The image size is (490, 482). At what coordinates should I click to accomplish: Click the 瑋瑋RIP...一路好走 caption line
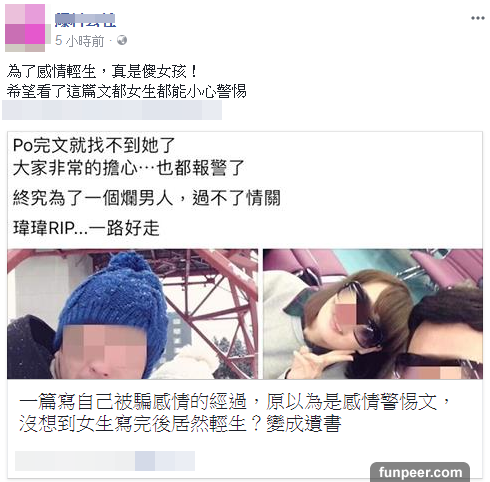[x=86, y=228]
